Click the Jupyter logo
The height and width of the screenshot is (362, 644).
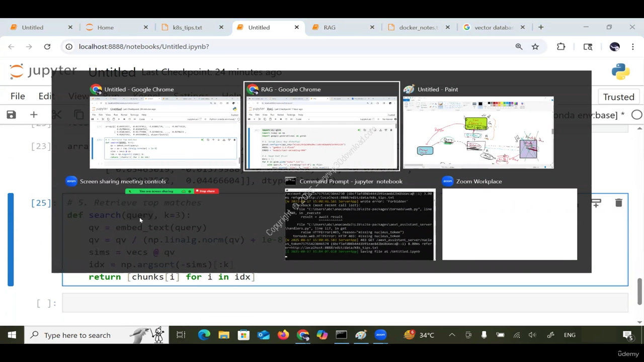coord(43,71)
